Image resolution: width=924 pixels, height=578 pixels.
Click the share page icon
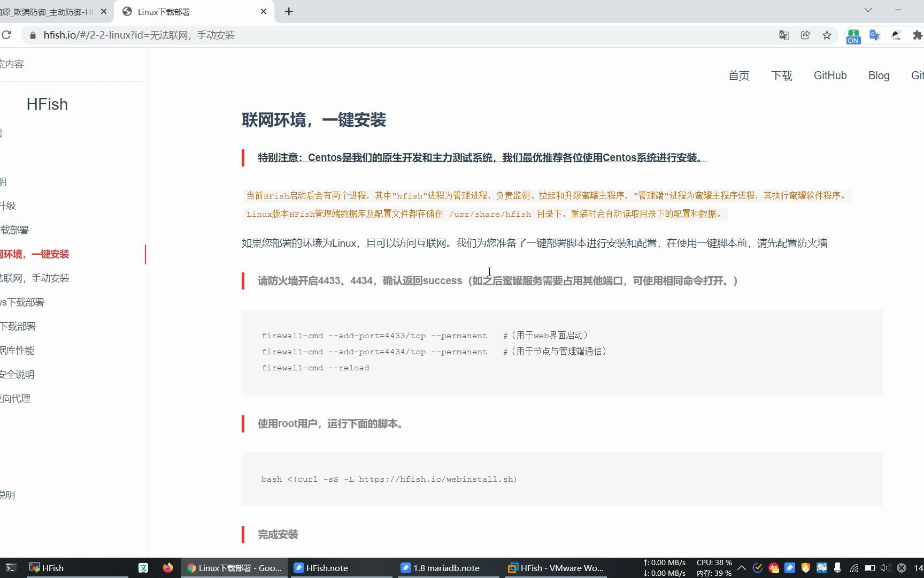(805, 35)
